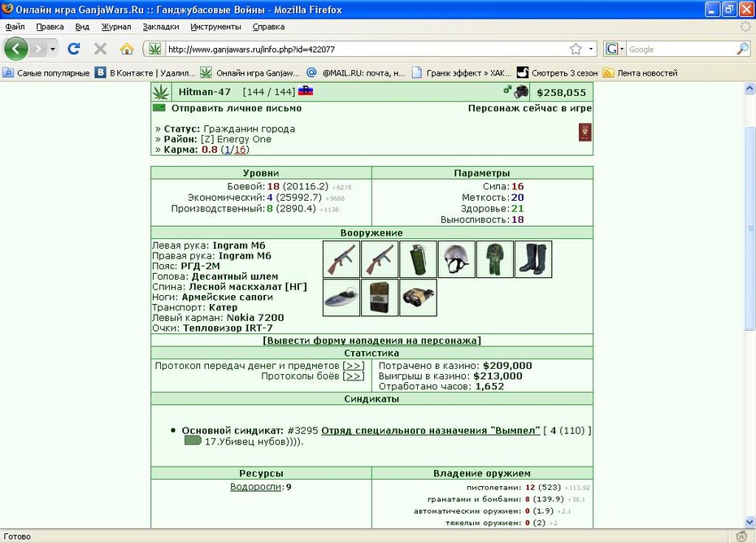Click Вывести форму нападения на персонажа link

371,341
